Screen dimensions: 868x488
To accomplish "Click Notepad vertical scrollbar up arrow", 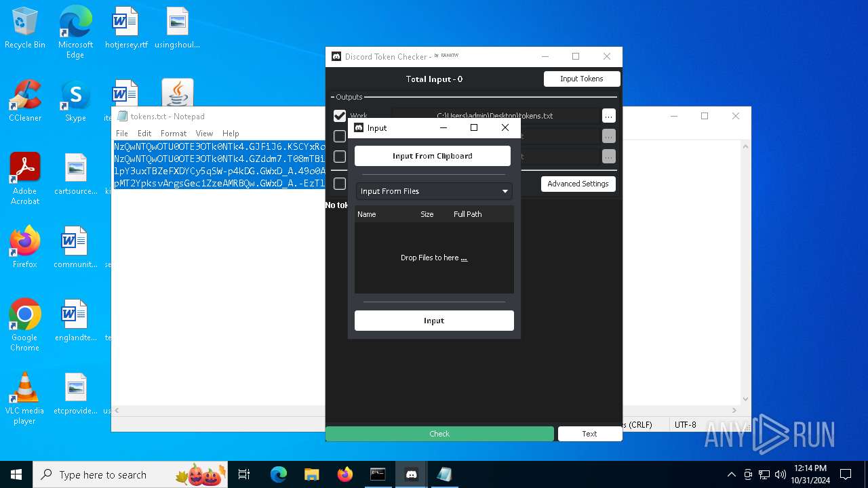I will [x=745, y=146].
